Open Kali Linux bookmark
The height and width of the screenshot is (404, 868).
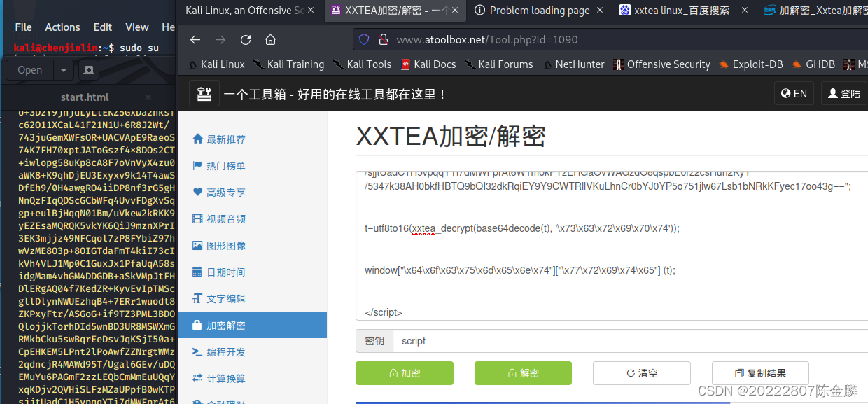(x=216, y=64)
